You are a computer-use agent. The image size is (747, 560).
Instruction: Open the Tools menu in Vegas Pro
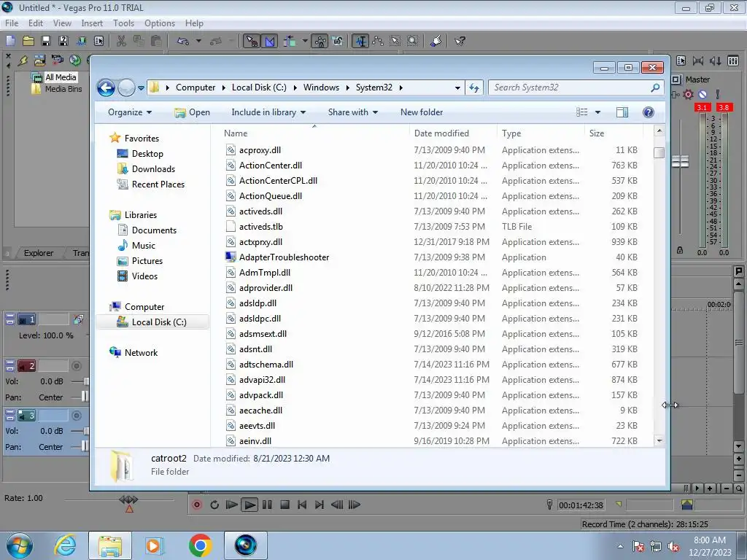123,23
